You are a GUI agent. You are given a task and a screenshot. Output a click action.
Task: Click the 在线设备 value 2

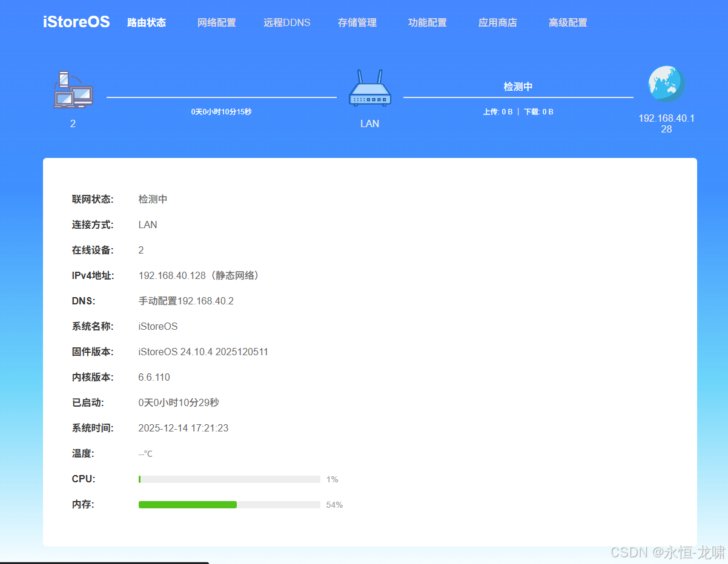[x=141, y=250]
